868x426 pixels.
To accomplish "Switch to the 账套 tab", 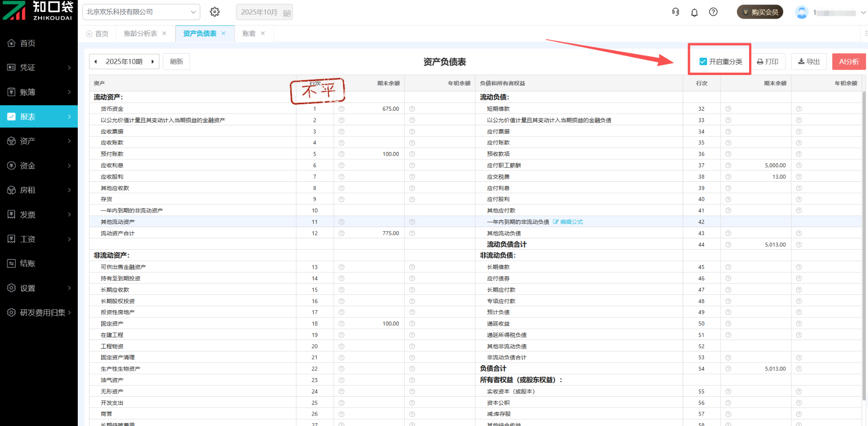I will (249, 33).
